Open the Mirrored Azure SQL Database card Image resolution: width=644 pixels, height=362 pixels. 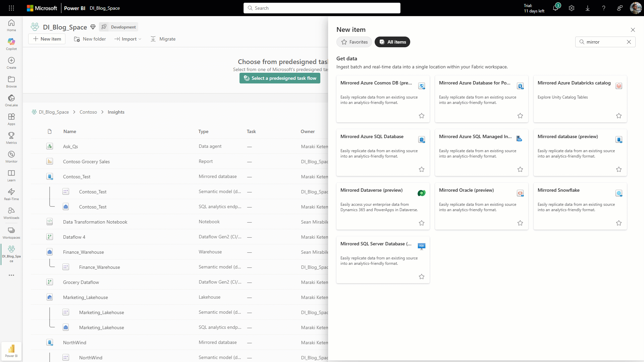click(383, 153)
